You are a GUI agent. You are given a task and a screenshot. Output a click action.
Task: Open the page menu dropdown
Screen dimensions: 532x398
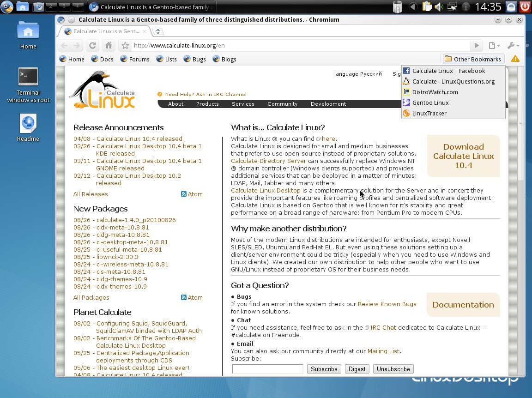494,45
